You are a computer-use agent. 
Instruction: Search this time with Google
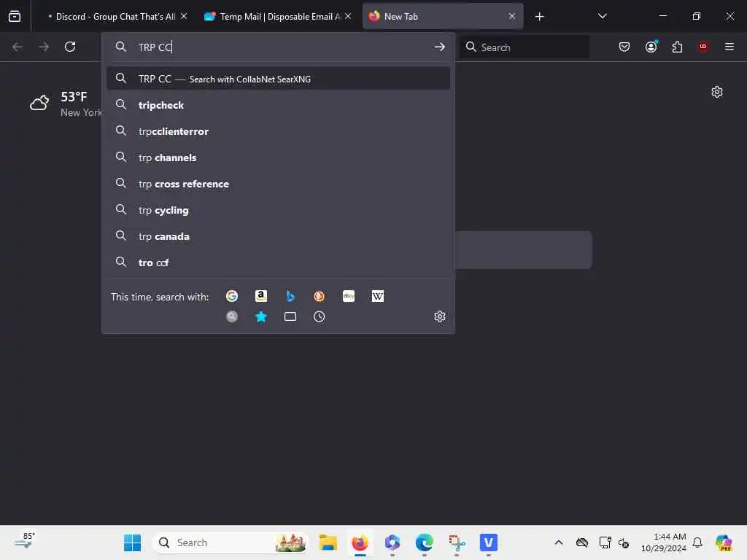click(x=232, y=296)
